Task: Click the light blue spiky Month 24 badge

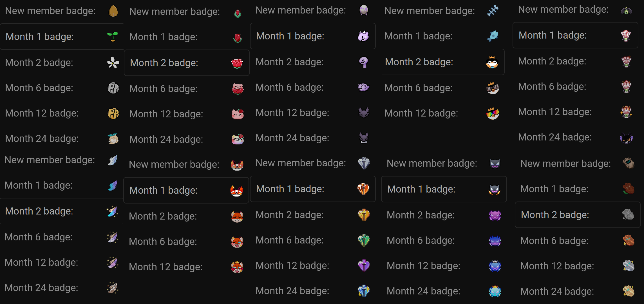Action: (495, 291)
